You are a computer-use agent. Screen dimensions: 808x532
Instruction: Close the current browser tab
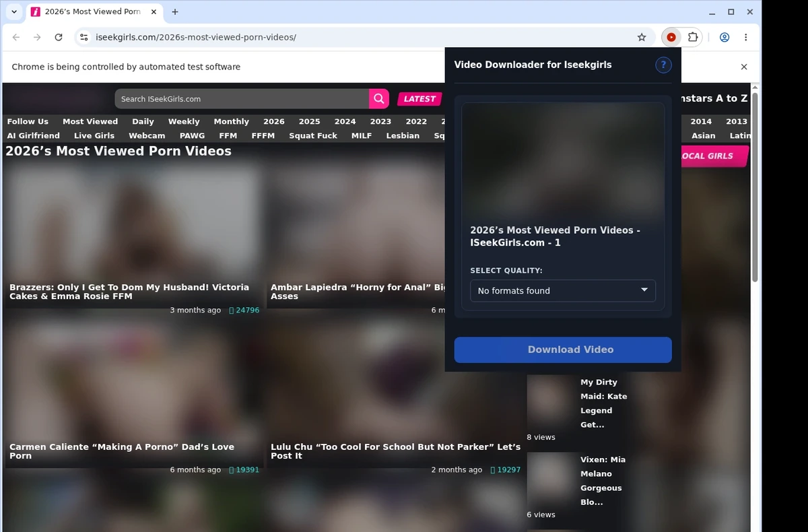pos(154,12)
